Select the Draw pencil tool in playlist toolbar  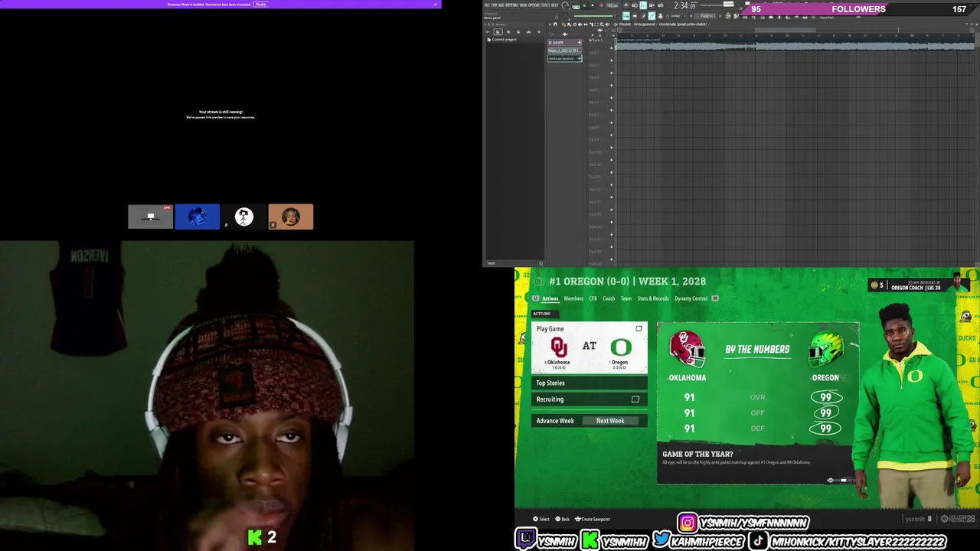pos(564,24)
